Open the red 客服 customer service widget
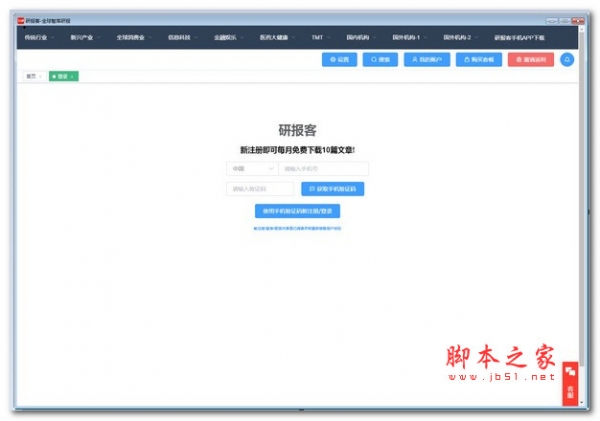This screenshot has height=421, width=600. pos(570,383)
